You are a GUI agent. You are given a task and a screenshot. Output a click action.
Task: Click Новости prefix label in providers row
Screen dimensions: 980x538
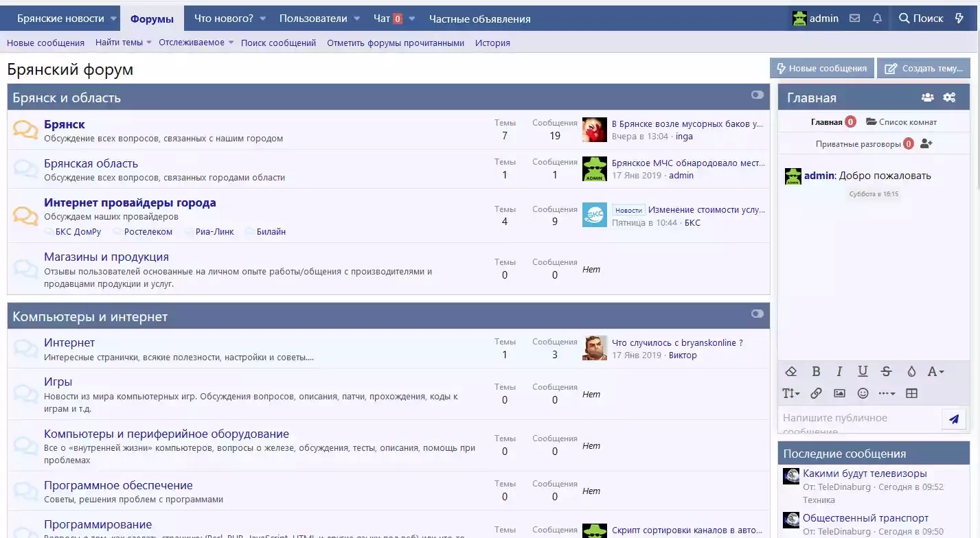[x=628, y=210]
